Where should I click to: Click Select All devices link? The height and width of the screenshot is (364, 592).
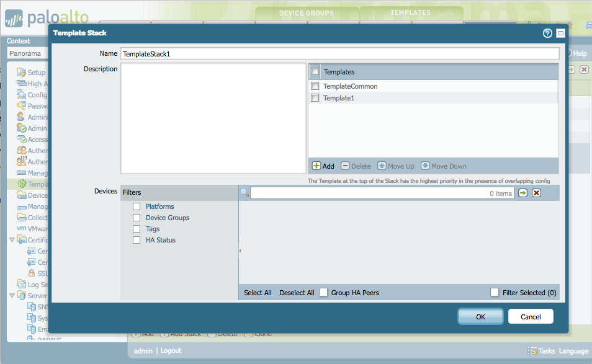(258, 293)
